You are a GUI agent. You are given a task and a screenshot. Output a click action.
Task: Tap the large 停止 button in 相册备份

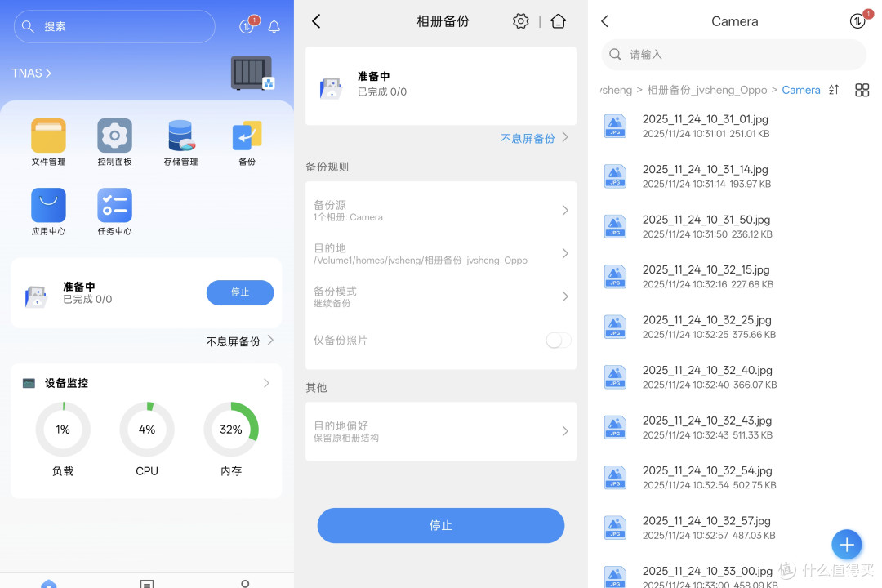tap(440, 526)
